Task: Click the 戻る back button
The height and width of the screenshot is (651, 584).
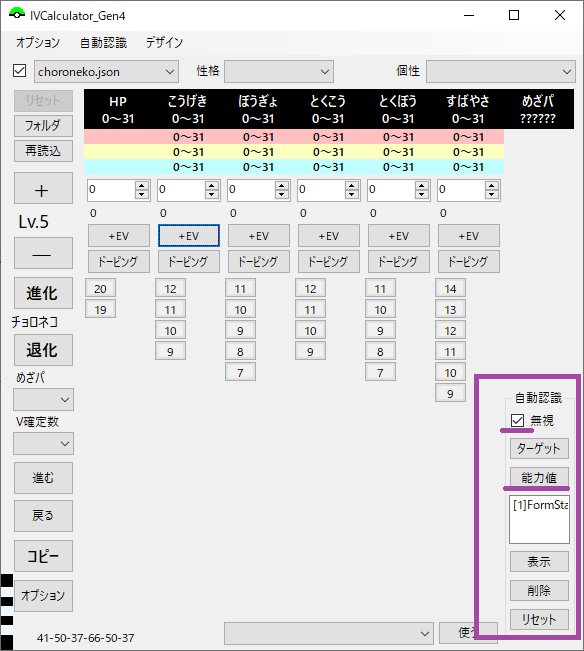Action: 43,516
